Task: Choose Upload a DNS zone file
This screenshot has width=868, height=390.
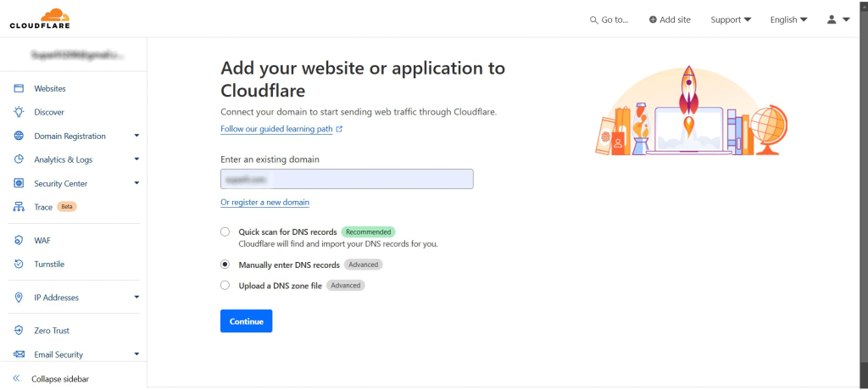Action: click(x=225, y=286)
